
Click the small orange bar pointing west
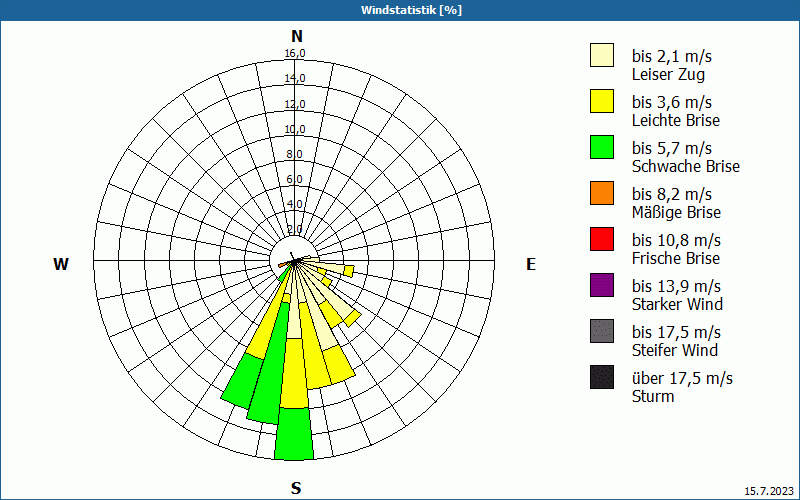tap(283, 264)
